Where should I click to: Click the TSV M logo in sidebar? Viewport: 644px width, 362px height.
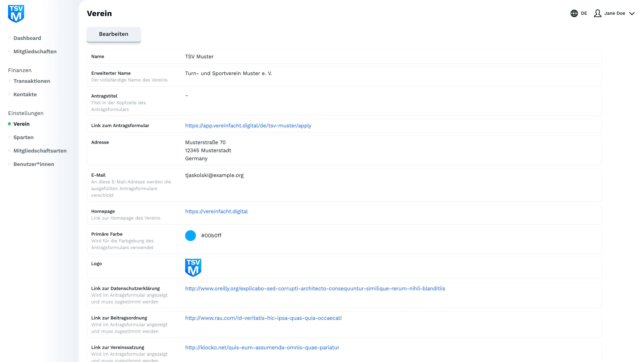pos(16,14)
